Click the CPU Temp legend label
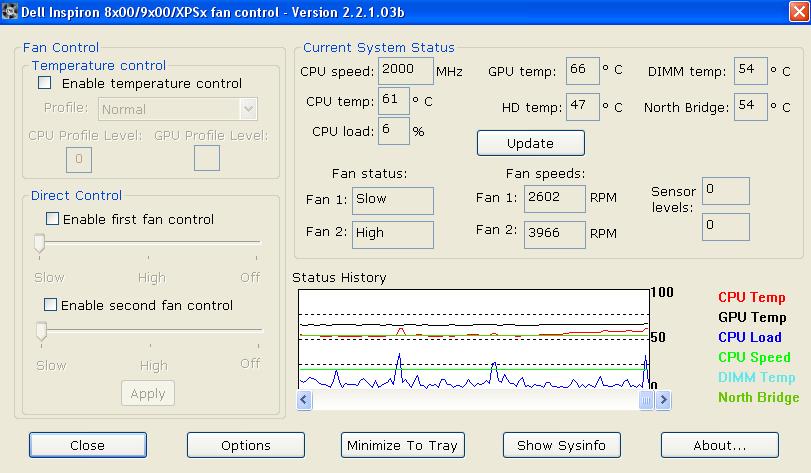The image size is (811, 473). point(752,297)
